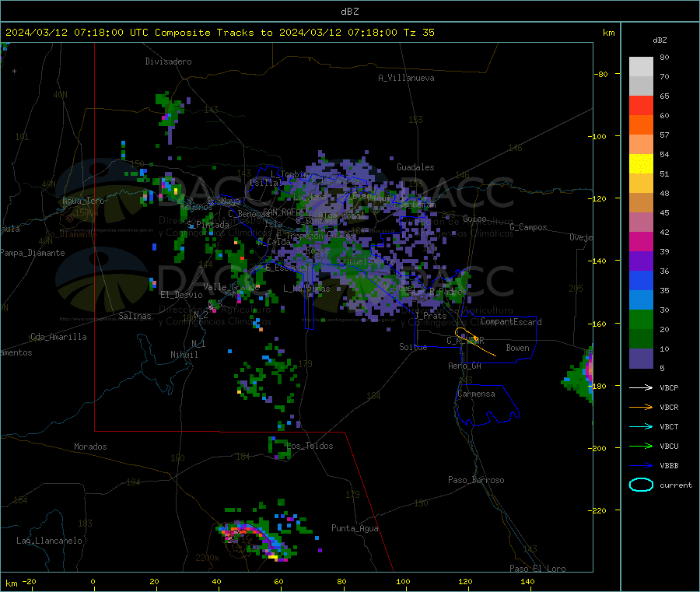This screenshot has height=592, width=700.
Task: Click the 'J_Prats' map label
Action: click(x=431, y=316)
